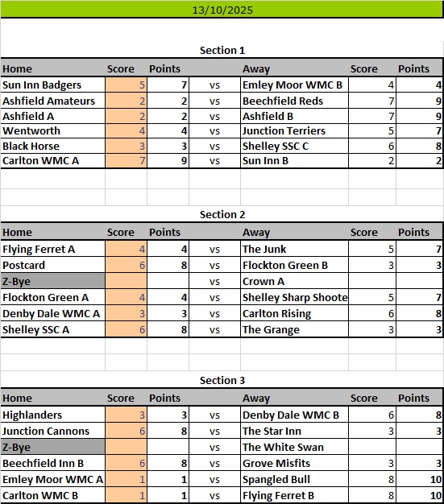Select Postcard score cell showing 6

tap(127, 265)
